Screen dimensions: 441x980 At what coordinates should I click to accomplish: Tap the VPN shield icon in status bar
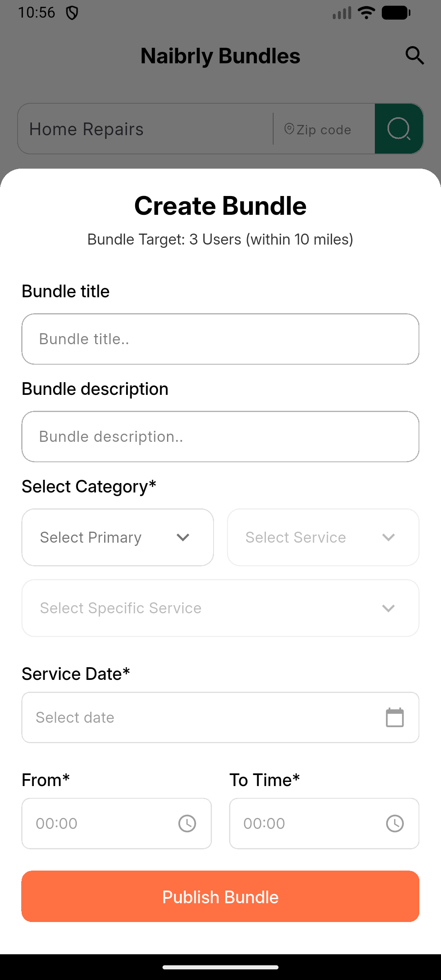(72, 13)
